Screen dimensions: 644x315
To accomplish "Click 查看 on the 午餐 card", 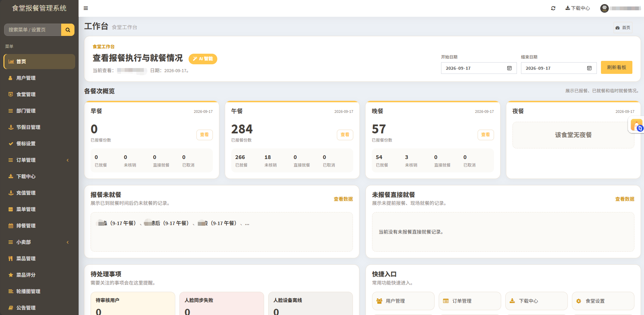I will pos(345,135).
